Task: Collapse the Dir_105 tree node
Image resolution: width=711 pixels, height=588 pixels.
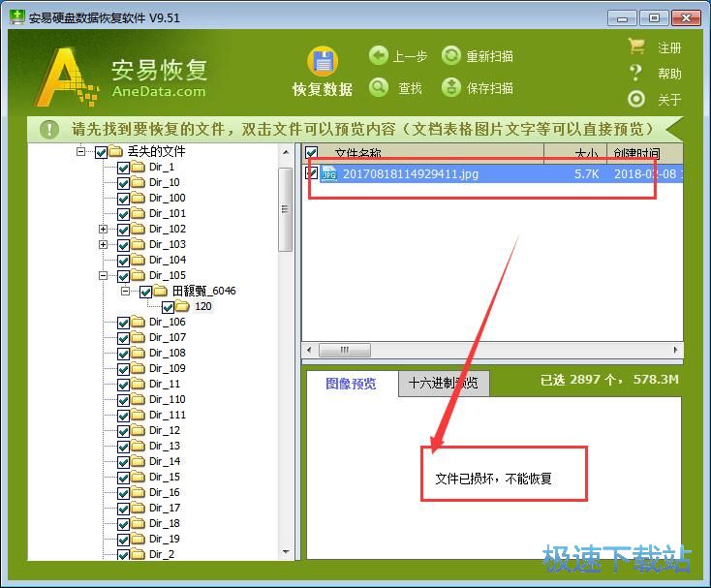Action: click(x=103, y=276)
